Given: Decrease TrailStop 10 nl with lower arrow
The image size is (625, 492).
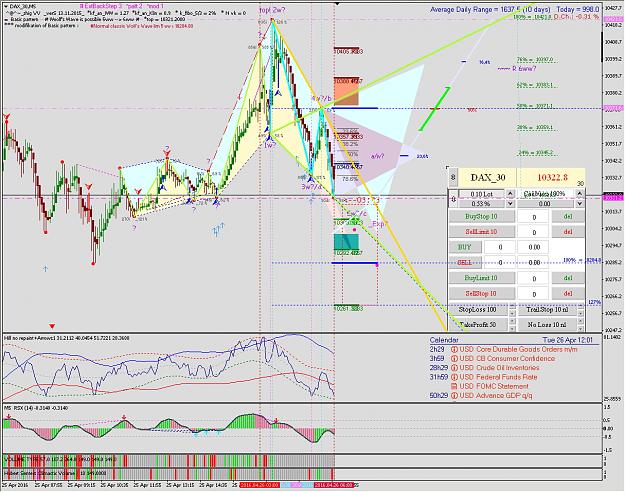Looking at the screenshot, I should pyautogui.click(x=580, y=313).
